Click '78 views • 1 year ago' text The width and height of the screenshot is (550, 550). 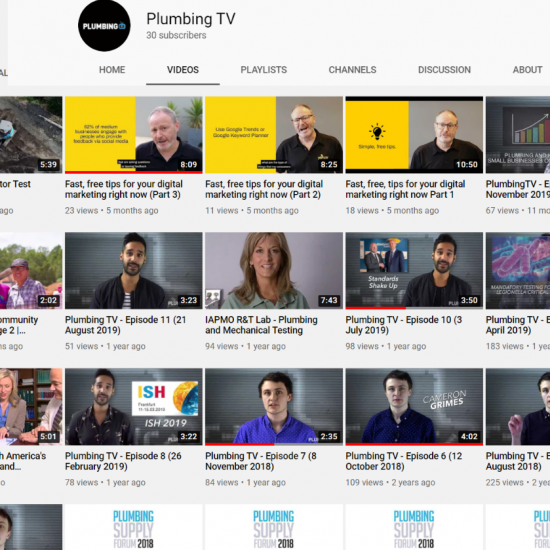pyautogui.click(x=105, y=482)
